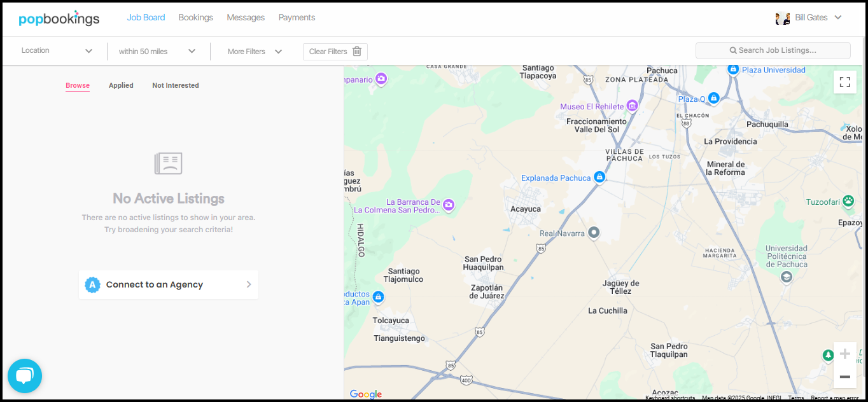
Task: Click the Jagüey de Téllez label
Action: pos(621,287)
